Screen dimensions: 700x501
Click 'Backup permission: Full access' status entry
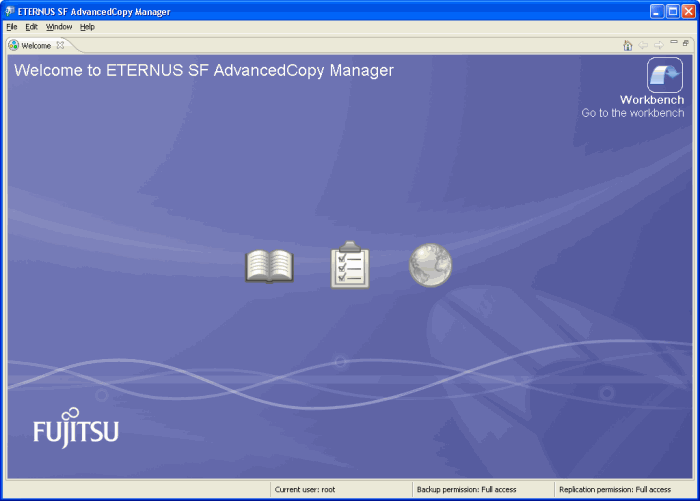click(467, 489)
